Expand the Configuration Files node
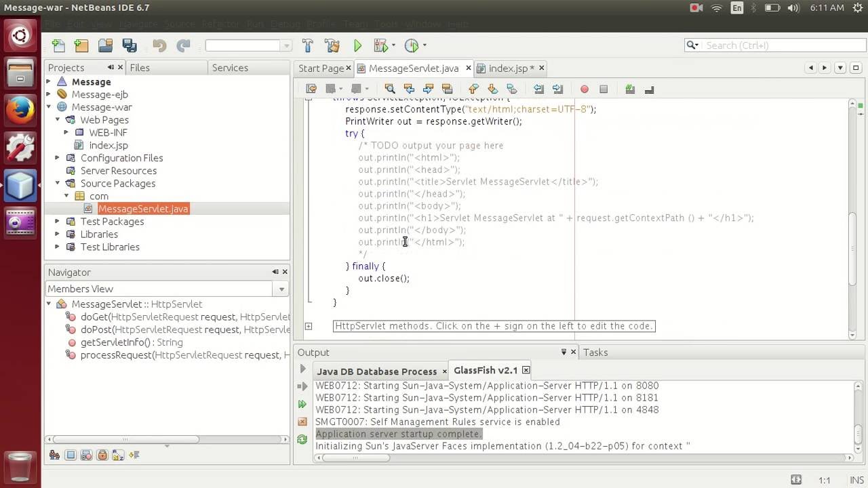Screen dimensions: 868x488 [x=58, y=158]
